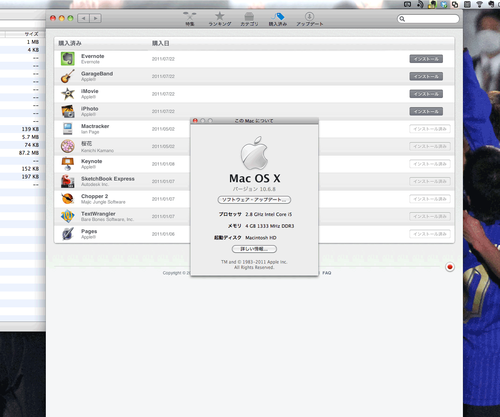Image resolution: width=500 pixels, height=417 pixels.
Task: Click 桜花's インストール済み button
Action: pos(430,146)
